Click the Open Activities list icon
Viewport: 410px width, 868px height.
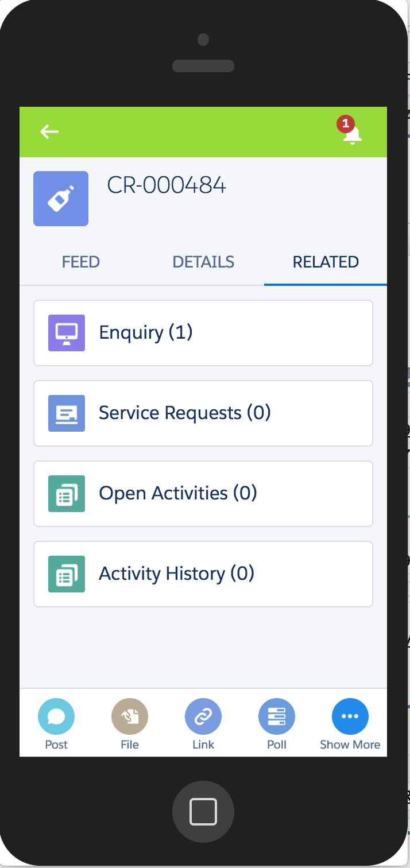pos(67,494)
